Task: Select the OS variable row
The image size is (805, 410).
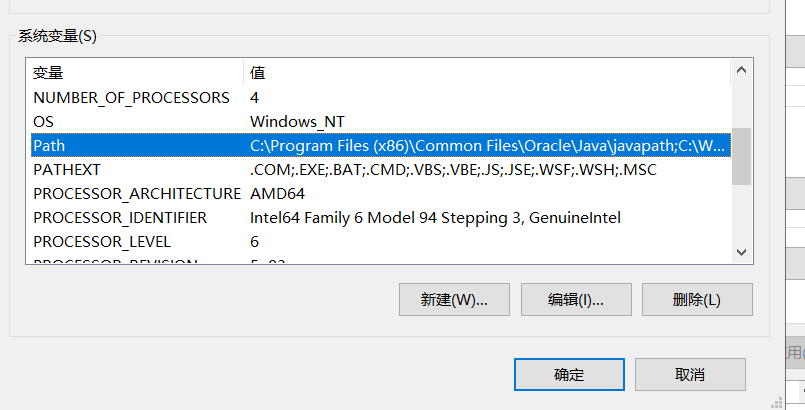Action: coord(381,122)
